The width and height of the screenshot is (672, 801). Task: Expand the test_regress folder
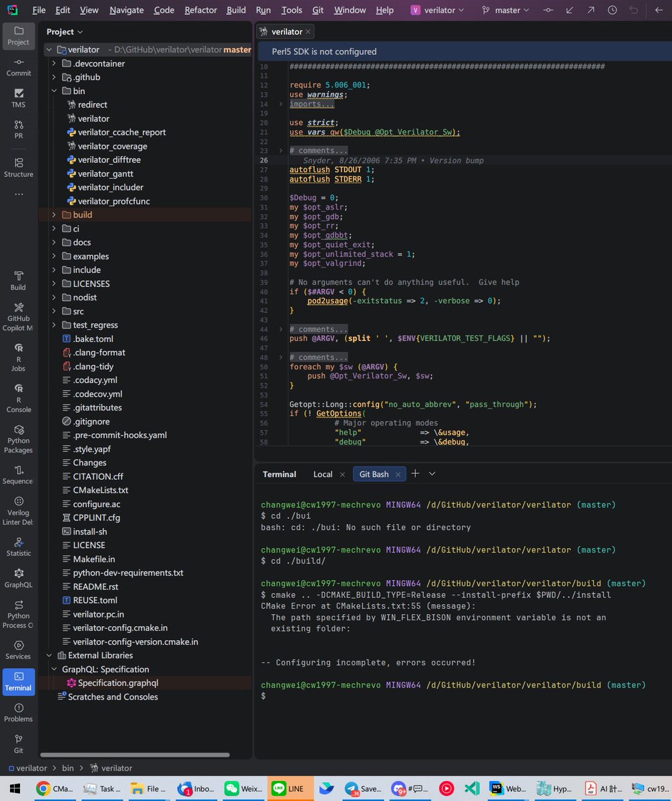coord(54,325)
